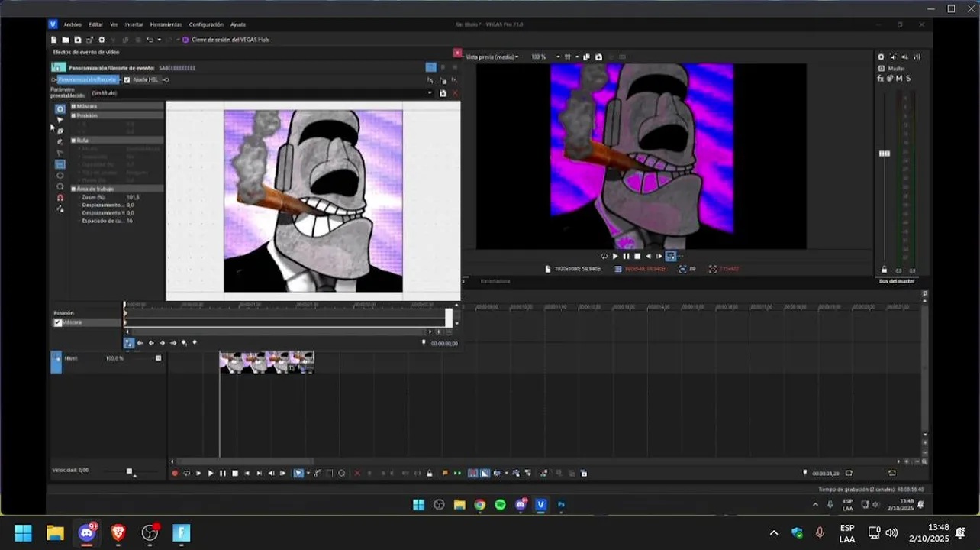Play the video in preview window

615,257
